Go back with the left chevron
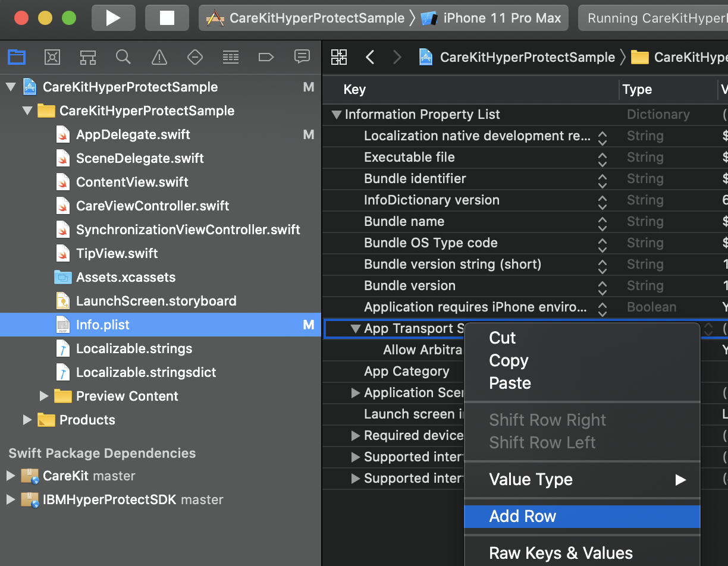 pos(370,57)
